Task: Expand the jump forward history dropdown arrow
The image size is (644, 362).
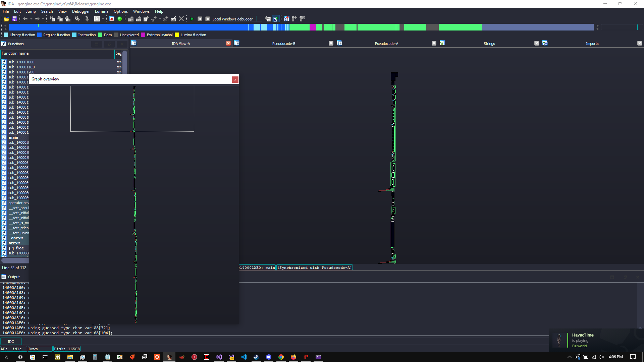Action: click(43, 19)
